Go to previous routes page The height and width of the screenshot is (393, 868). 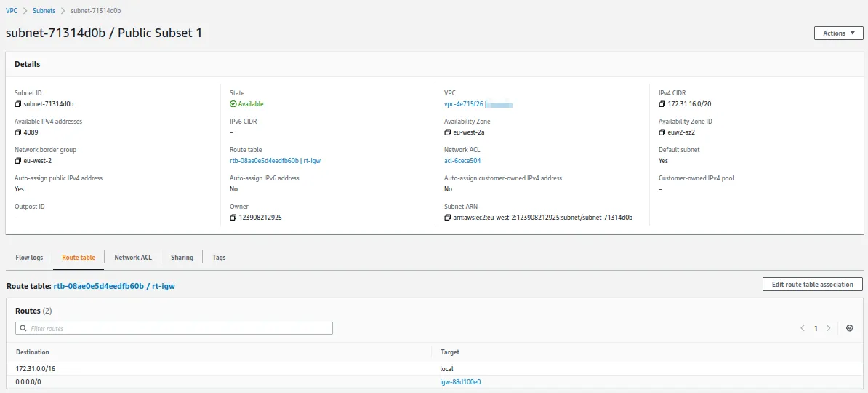pos(803,328)
